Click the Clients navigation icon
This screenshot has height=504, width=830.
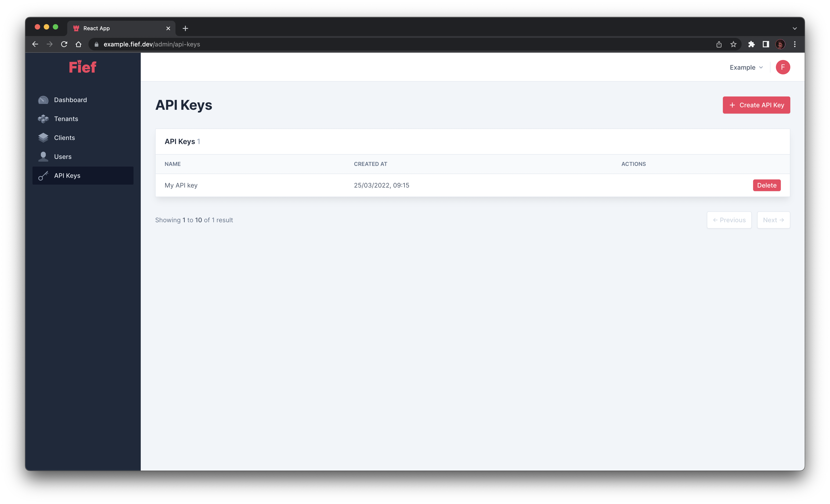(x=44, y=137)
